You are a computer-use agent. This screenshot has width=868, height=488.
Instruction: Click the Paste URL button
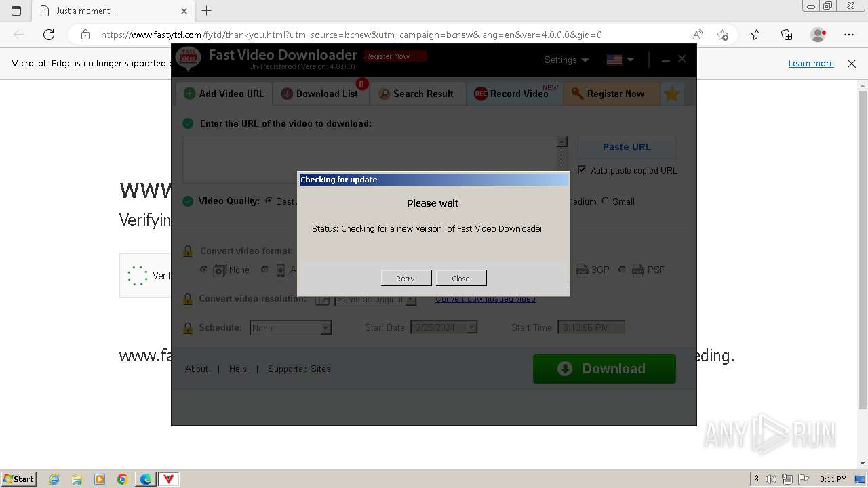(627, 147)
